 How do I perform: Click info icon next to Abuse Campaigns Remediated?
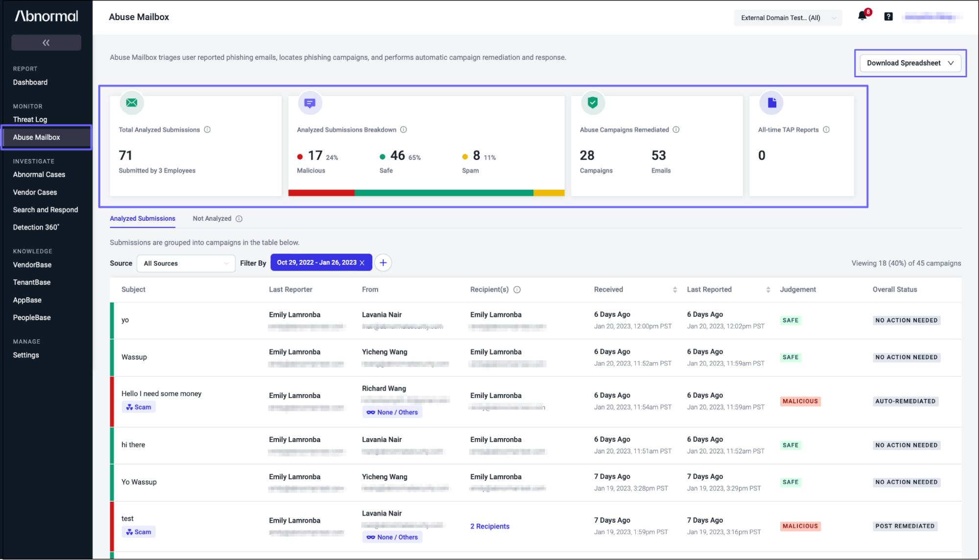click(x=676, y=130)
